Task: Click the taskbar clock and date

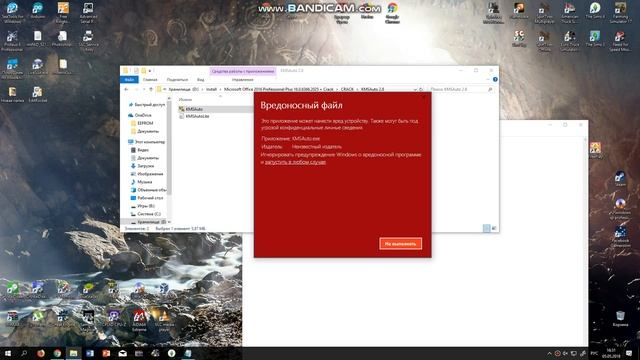Action: pos(611,353)
